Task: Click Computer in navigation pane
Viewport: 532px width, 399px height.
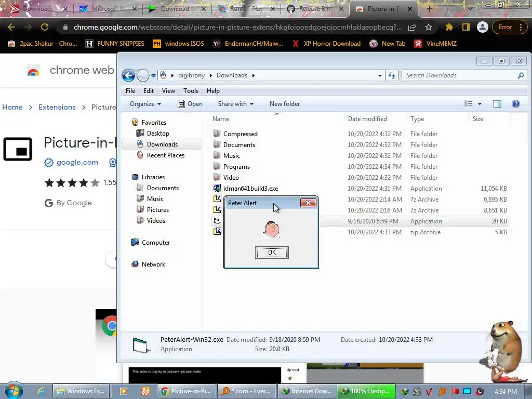Action: click(x=156, y=243)
